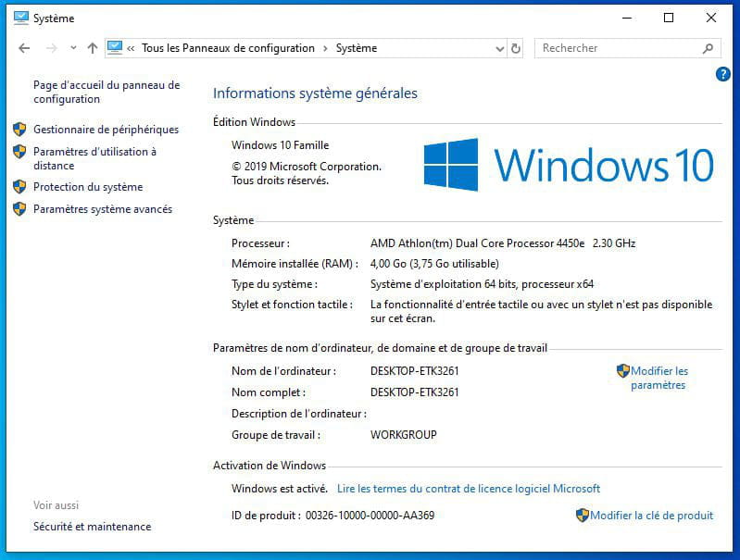Click shield icon beside Paramètres système avancés
Viewport: 740px width, 560px height.
click(19, 208)
